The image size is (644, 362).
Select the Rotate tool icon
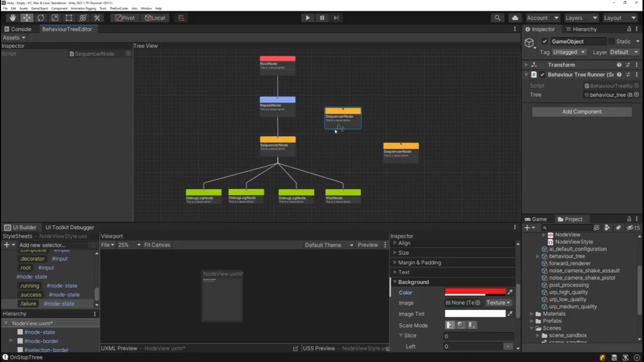click(41, 18)
